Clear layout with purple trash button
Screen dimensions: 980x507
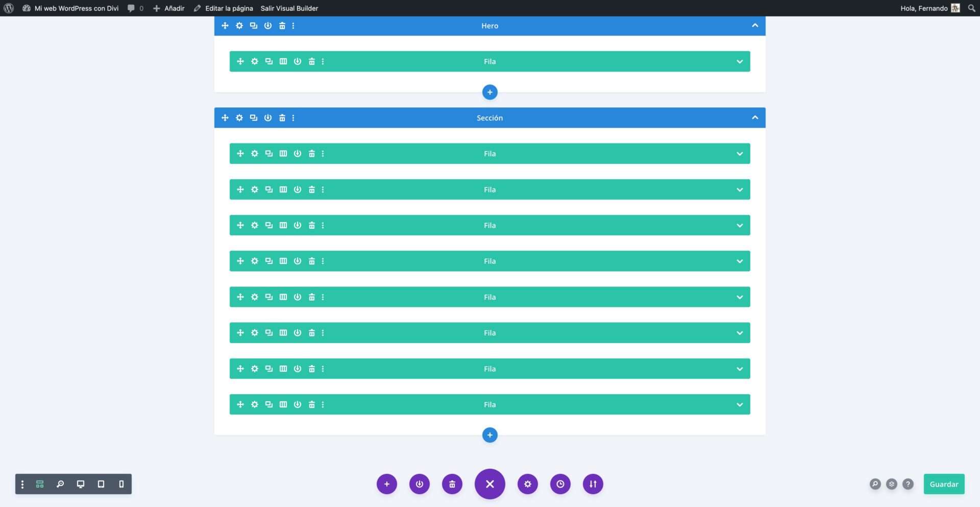452,484
